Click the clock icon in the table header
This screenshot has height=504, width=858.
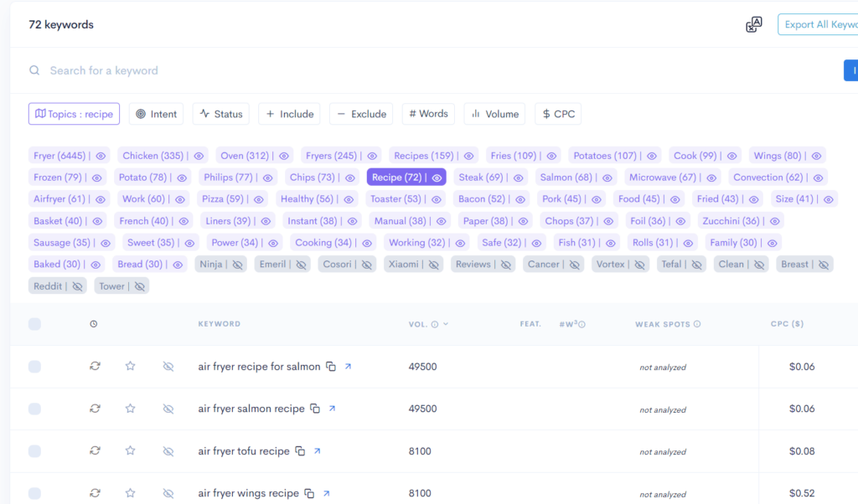click(x=95, y=324)
